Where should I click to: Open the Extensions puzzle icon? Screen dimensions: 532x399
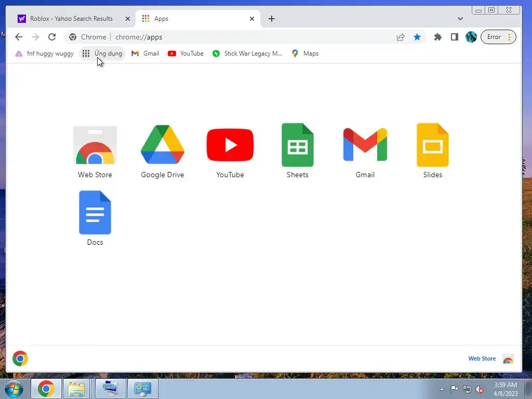coord(438,37)
